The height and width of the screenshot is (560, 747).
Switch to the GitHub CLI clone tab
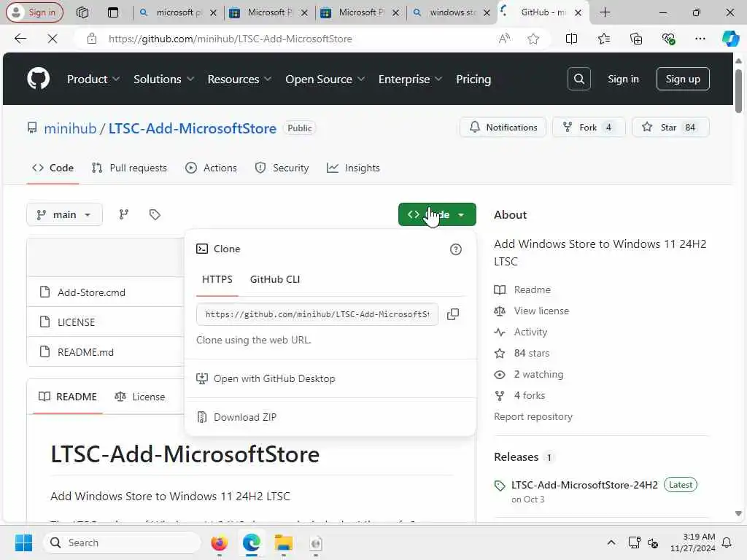pyautogui.click(x=275, y=279)
